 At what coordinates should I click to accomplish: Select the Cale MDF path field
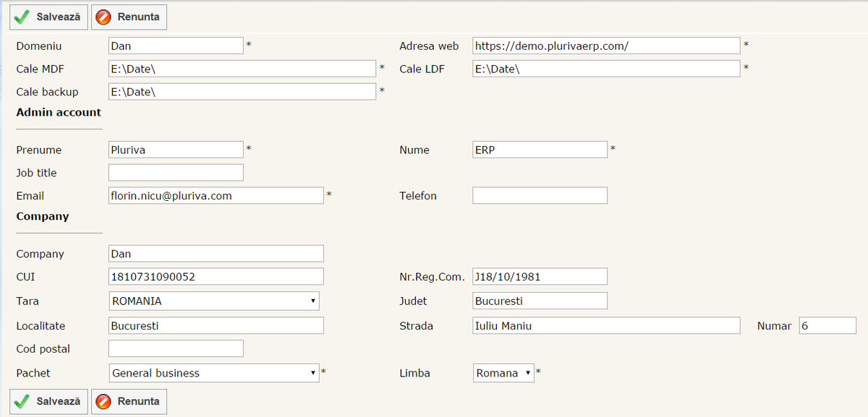click(x=242, y=69)
